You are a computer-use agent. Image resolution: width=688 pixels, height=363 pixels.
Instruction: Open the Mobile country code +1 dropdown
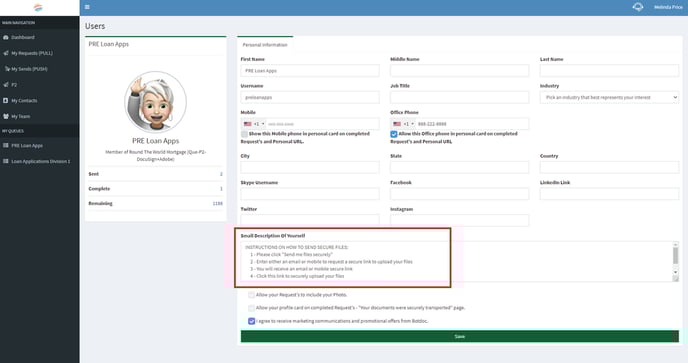pyautogui.click(x=254, y=124)
